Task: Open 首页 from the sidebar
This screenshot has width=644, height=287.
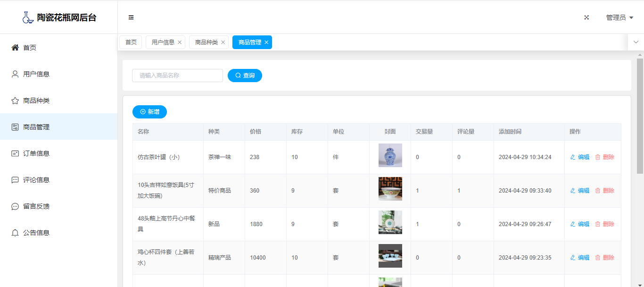Action: (x=30, y=48)
